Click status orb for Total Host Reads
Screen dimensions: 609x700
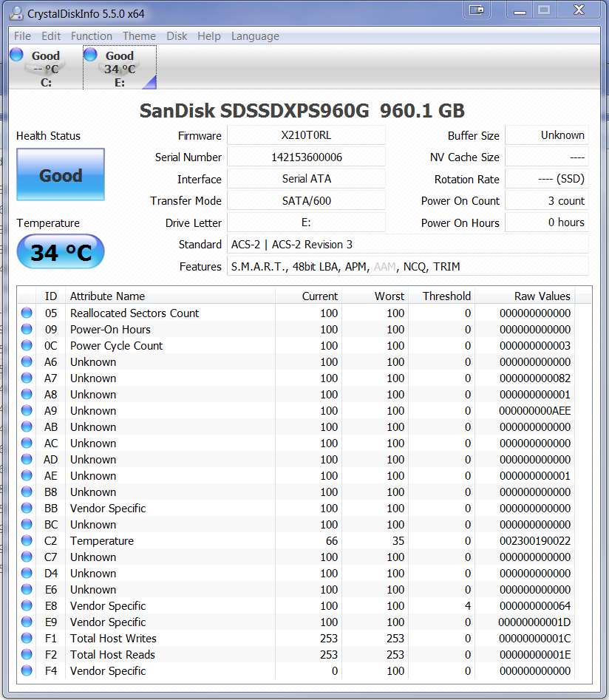[27, 655]
